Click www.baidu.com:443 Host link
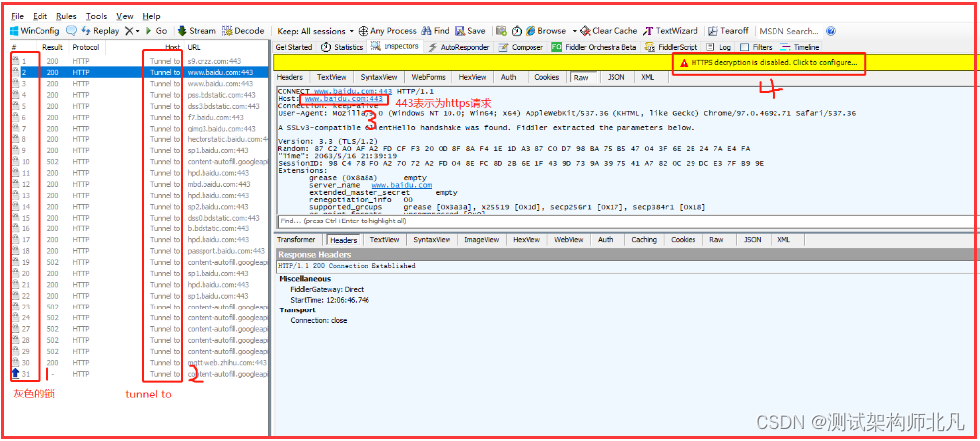 pyautogui.click(x=344, y=99)
